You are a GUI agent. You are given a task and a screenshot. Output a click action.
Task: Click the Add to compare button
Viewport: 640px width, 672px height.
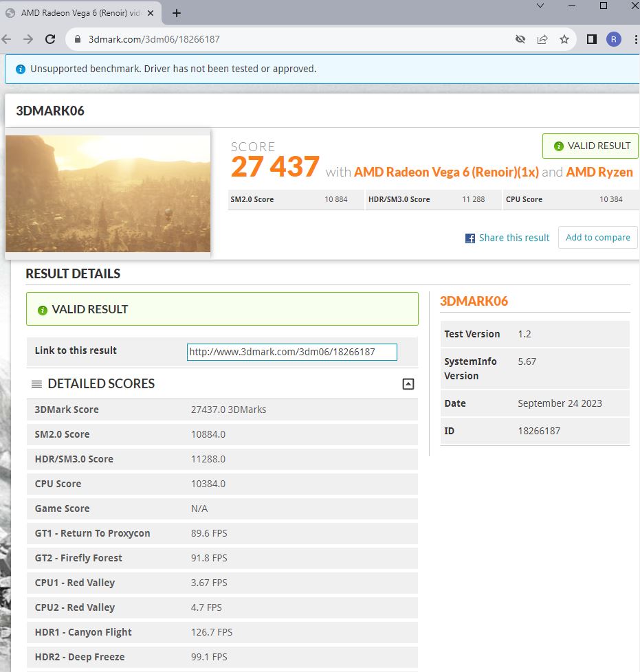[x=598, y=238]
